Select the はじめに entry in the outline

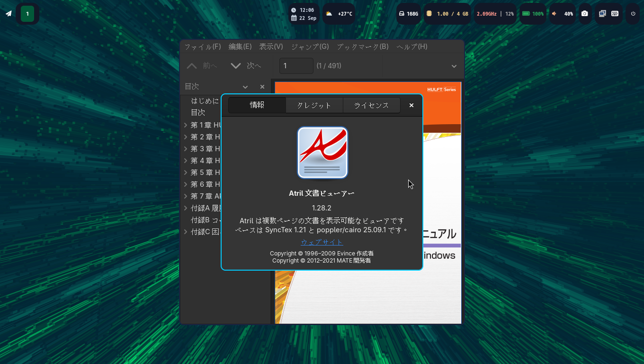click(x=205, y=101)
